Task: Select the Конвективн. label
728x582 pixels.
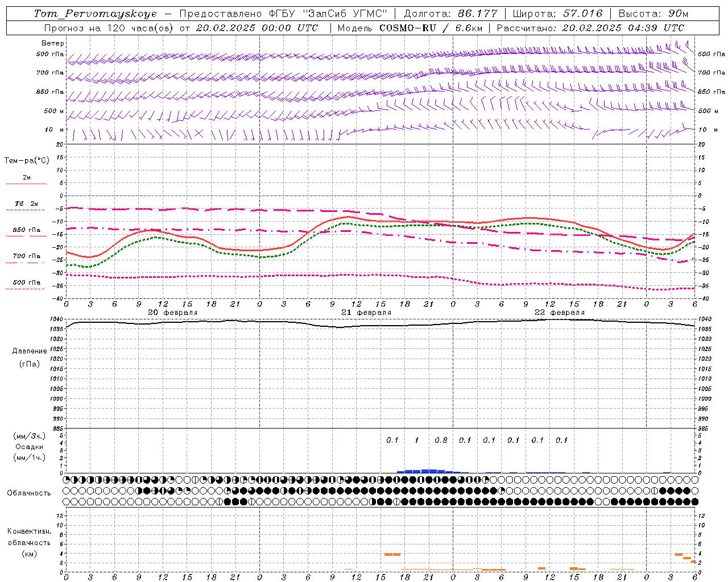Action: click(x=29, y=531)
